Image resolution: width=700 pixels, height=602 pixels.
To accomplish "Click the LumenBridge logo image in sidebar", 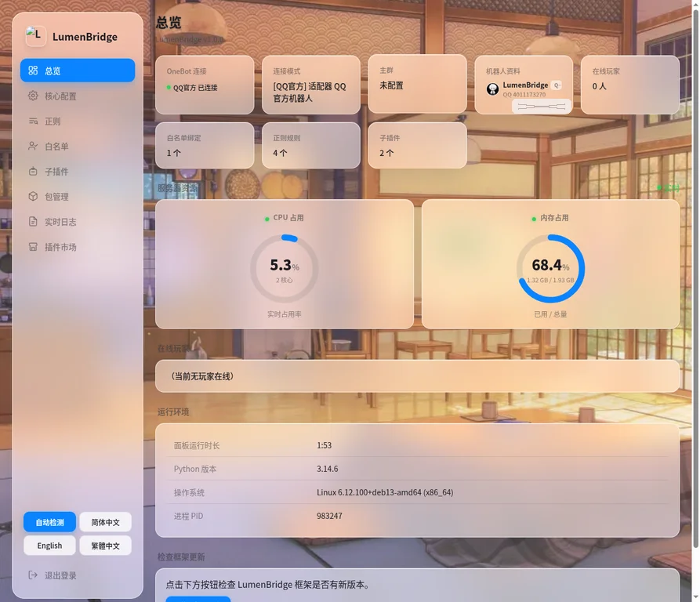I will [x=36, y=36].
